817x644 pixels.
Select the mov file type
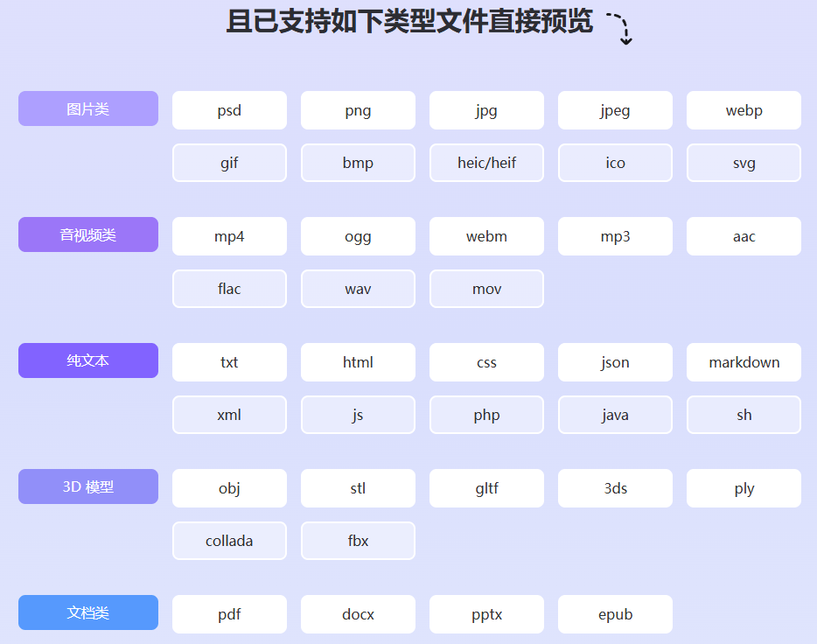tap(486, 289)
